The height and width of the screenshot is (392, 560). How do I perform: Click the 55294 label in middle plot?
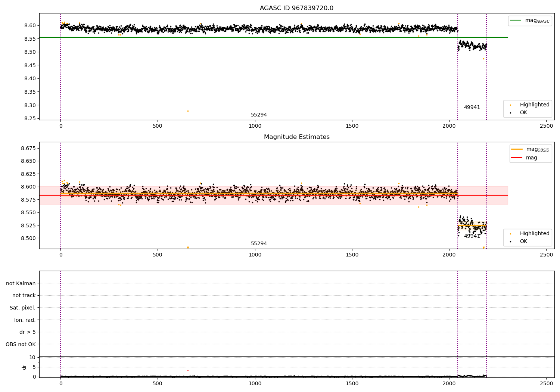pos(259,244)
